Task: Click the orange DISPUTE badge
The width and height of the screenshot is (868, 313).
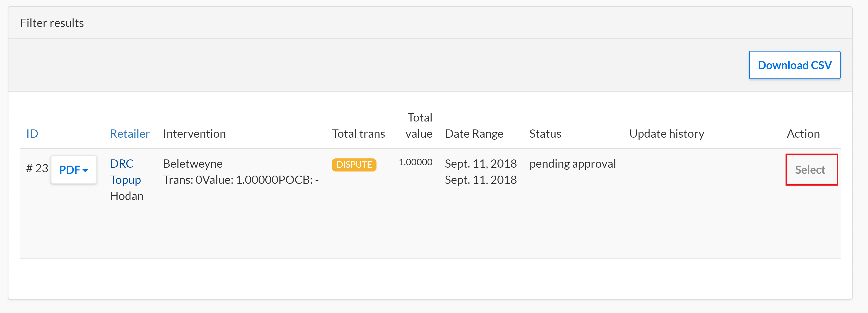Action: [x=354, y=165]
